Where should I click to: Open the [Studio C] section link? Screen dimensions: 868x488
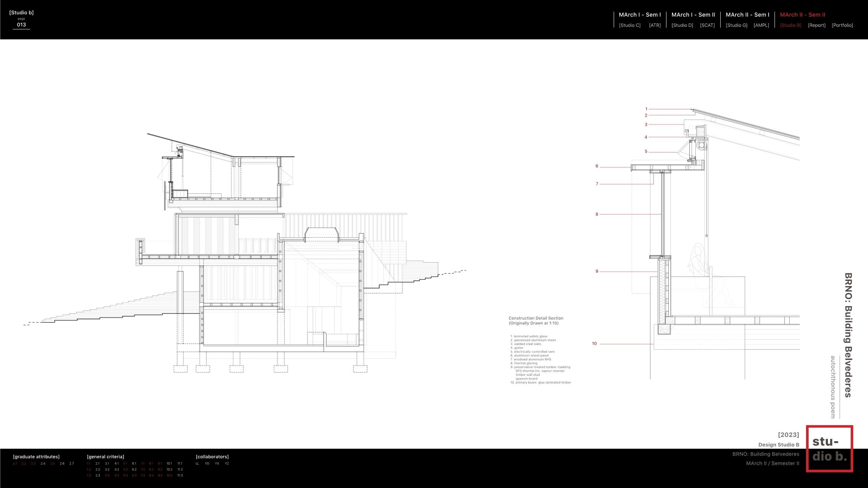point(630,25)
